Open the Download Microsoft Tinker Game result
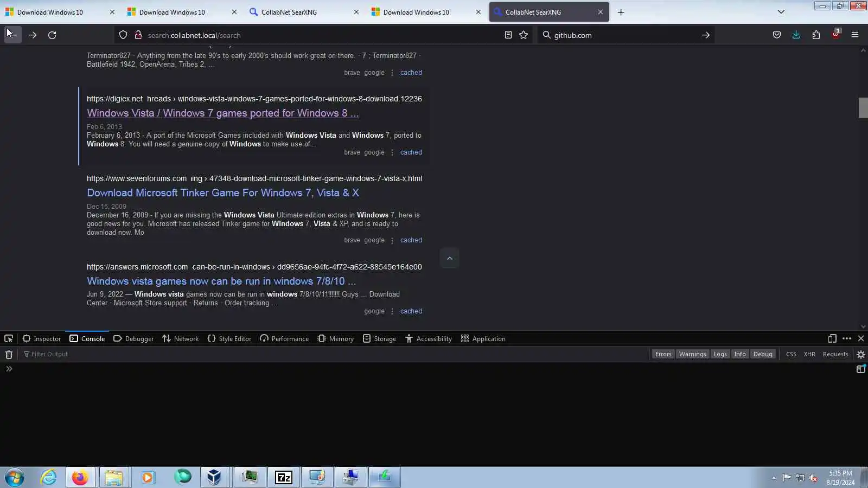The width and height of the screenshot is (868, 488). tap(223, 193)
